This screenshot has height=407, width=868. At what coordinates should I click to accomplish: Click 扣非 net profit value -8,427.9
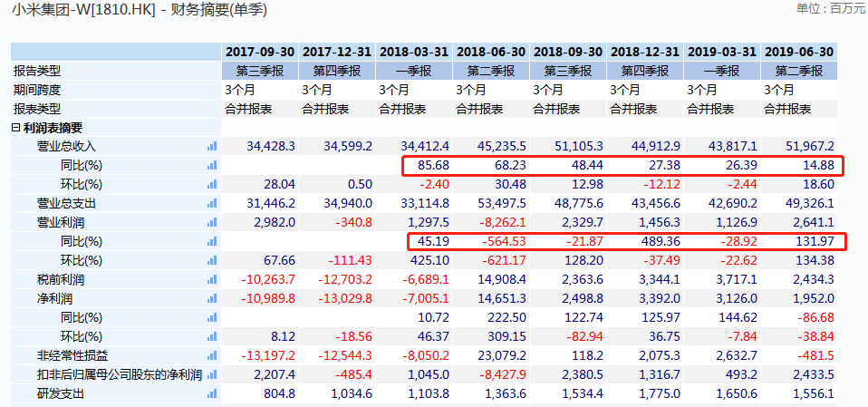click(502, 375)
